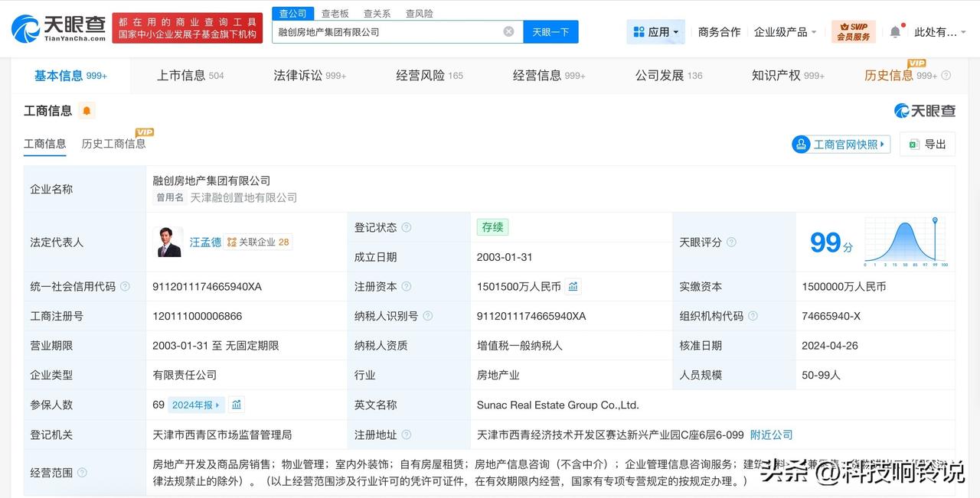The height and width of the screenshot is (498, 980).
Task: Click help icon beside 纳税人识别号
Action: point(427,316)
